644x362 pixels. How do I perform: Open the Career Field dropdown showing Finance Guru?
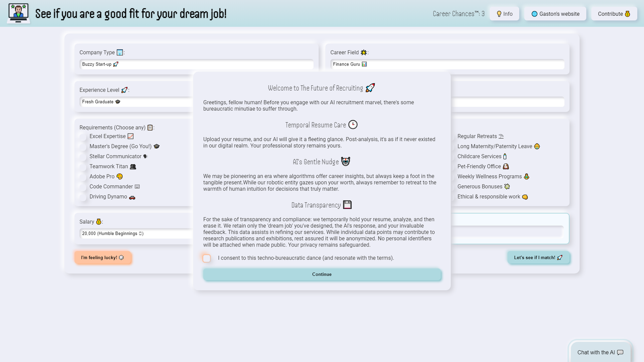click(447, 64)
